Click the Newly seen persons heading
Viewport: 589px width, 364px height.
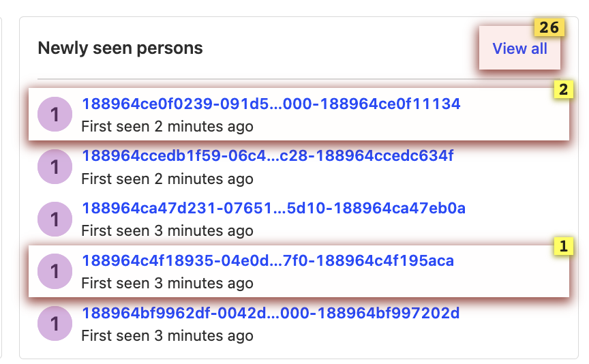click(120, 48)
